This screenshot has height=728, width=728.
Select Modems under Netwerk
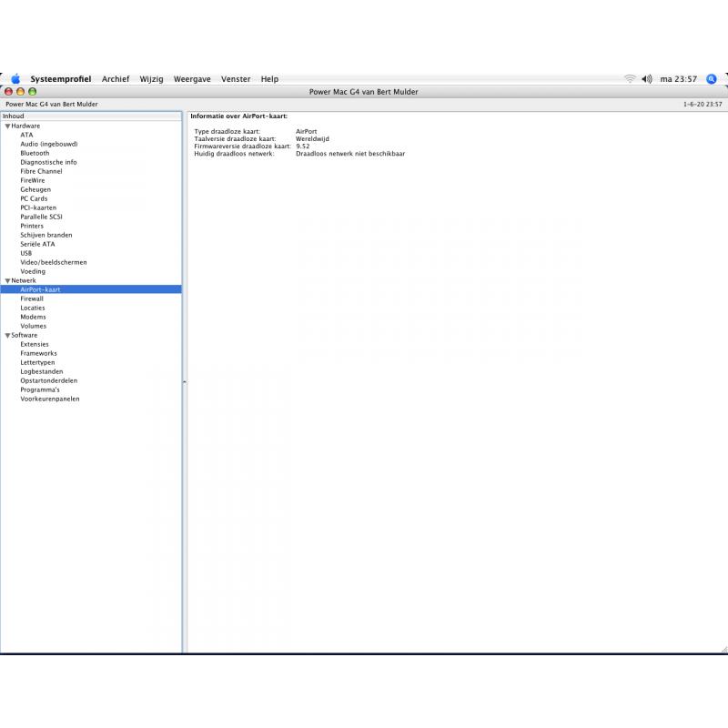coord(33,317)
